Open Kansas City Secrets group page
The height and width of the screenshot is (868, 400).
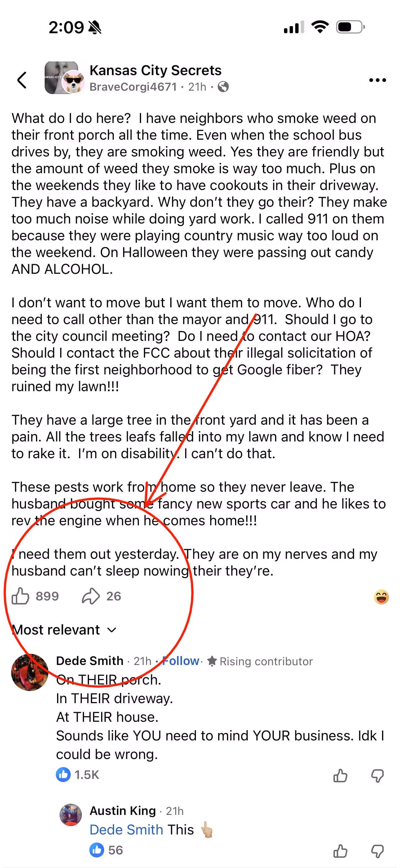[155, 70]
